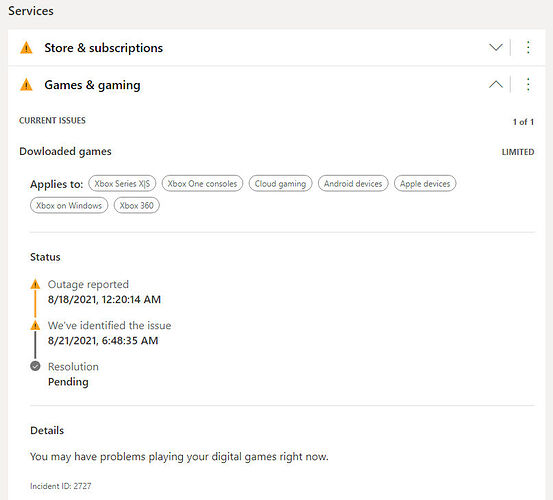Open more options for Store & subscriptions
Screen dimensions: 553x500
pos(528,47)
